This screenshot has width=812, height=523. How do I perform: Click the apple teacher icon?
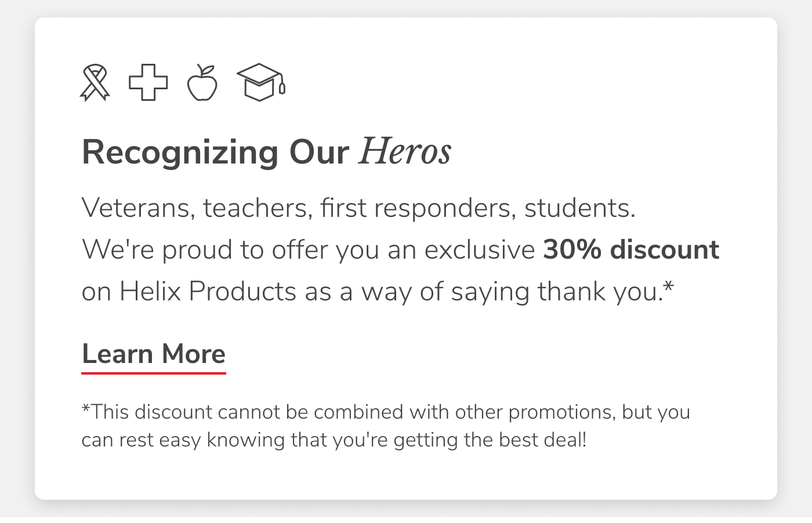pos(202,82)
